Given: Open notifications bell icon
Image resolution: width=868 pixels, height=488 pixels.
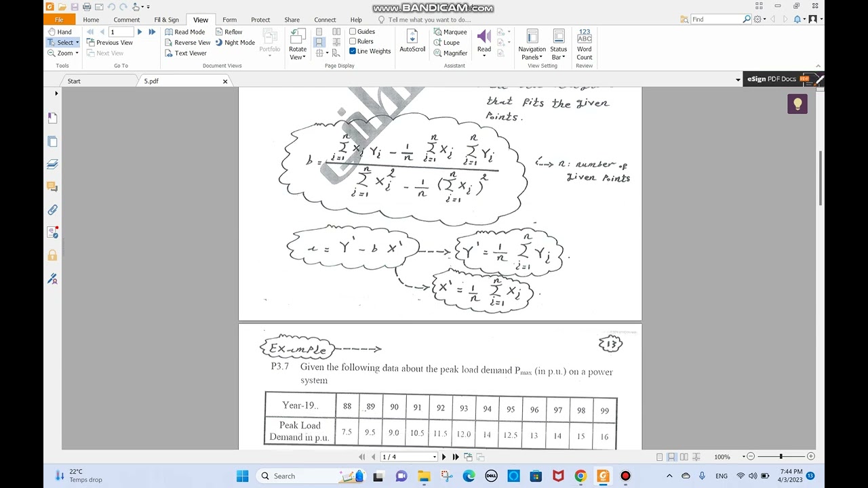Looking at the screenshot, I should coord(798,20).
